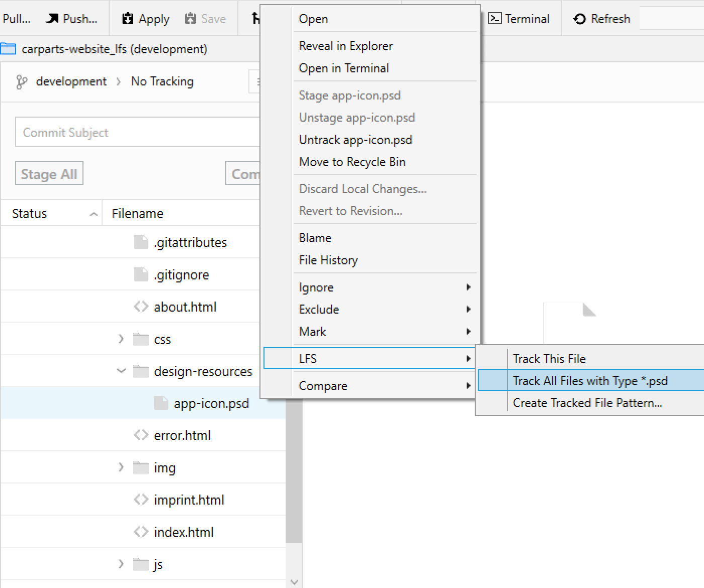
Task: Open the Terminal using its toolbar icon
Action: (494, 19)
